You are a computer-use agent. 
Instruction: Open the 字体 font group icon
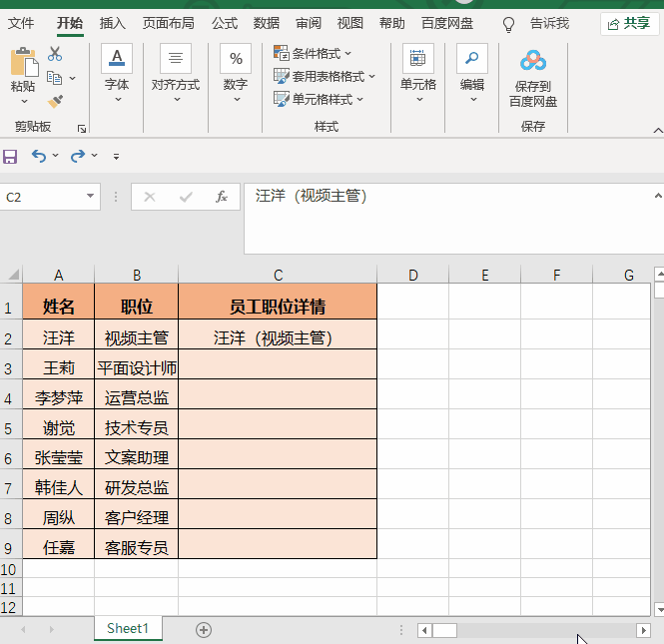point(117,59)
